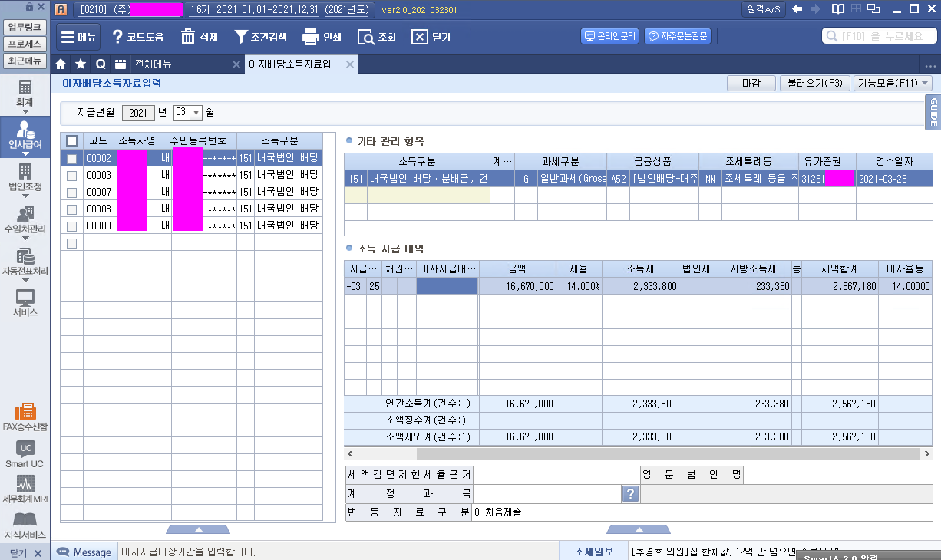Expand the right detail panel arrow

pos(638,529)
